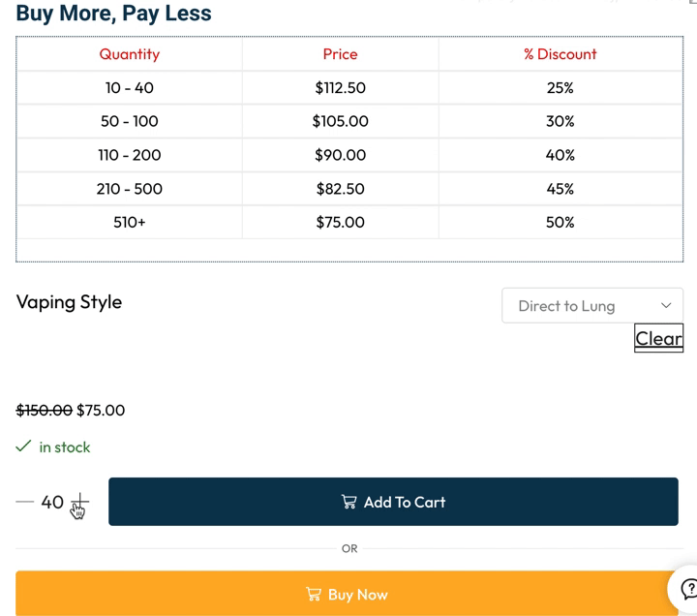Viewport: 697px width, 616px height.
Task: Click the Quantity column header
Action: [129, 54]
